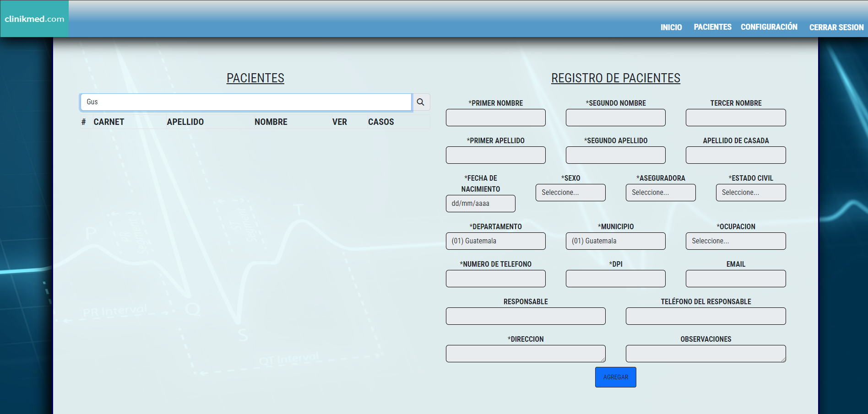Expand the Ocupacion dropdown
This screenshot has height=414, width=868.
(x=735, y=241)
